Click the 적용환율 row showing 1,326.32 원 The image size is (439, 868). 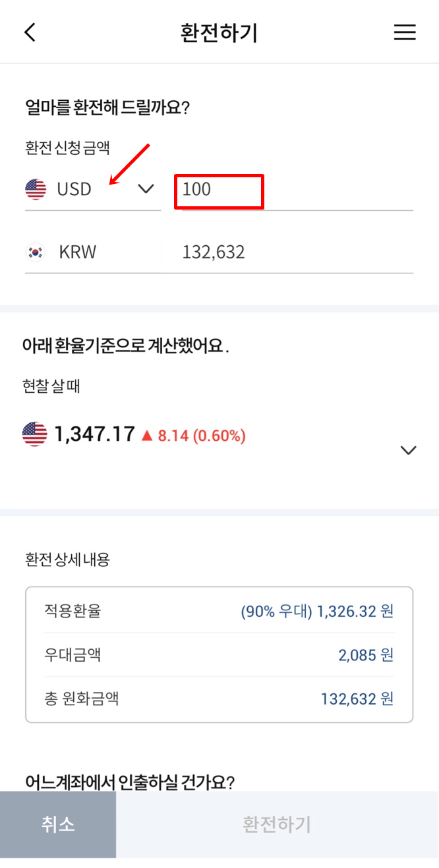pyautogui.click(x=219, y=611)
